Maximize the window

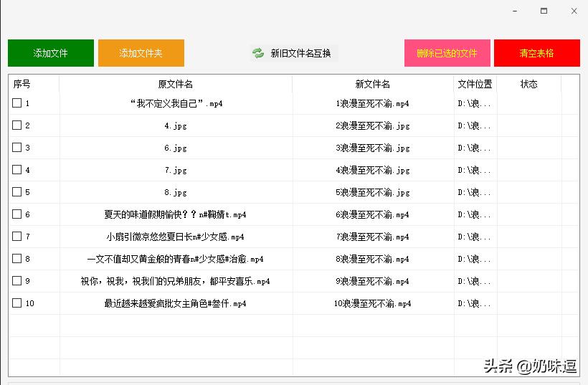pyautogui.click(x=544, y=11)
